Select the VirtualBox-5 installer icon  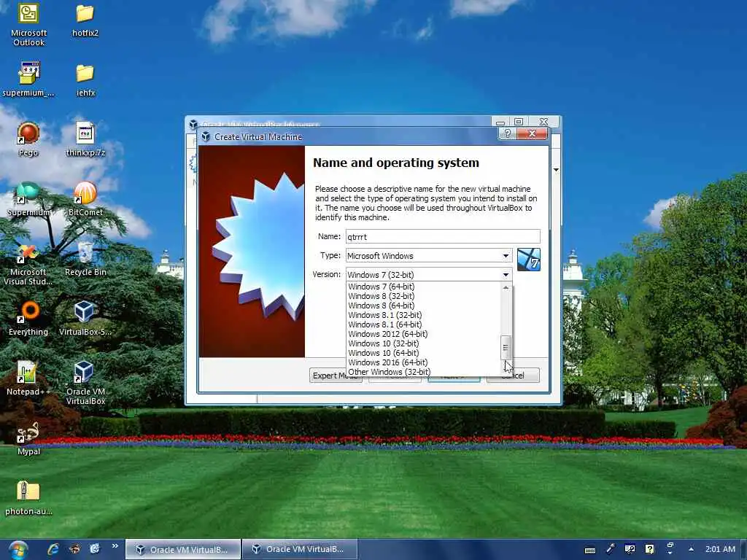pos(85,319)
